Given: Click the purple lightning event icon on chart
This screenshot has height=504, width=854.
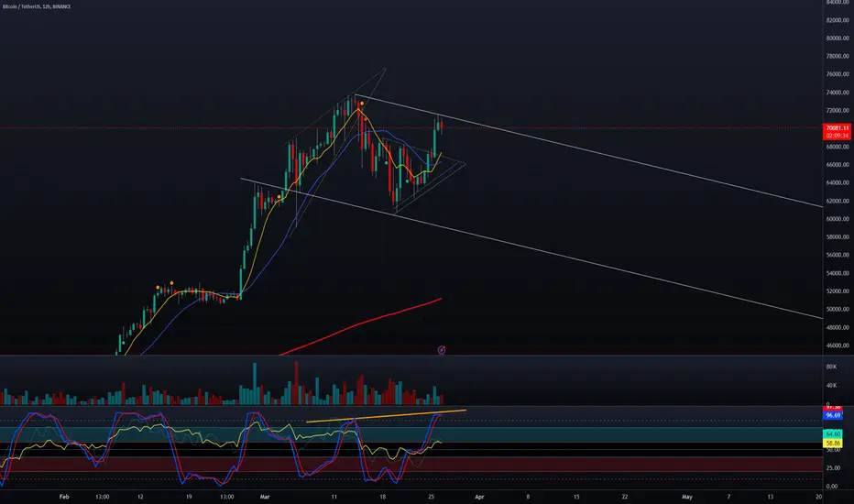Looking at the screenshot, I should (441, 350).
